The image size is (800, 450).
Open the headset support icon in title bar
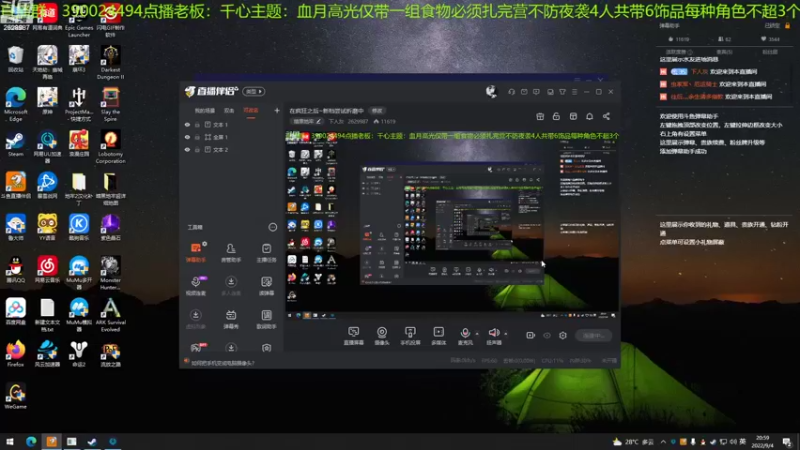tap(512, 92)
